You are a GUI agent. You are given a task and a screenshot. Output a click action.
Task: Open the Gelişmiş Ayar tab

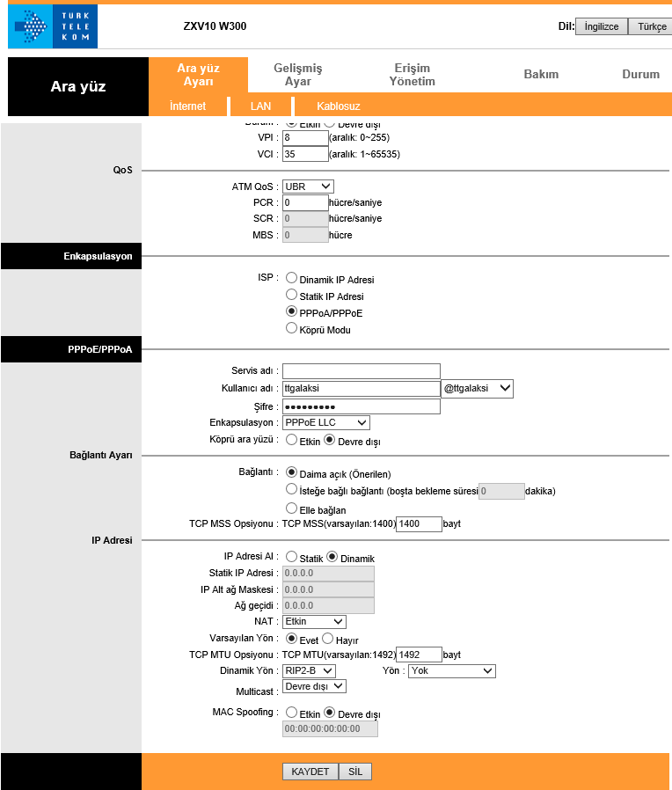point(297,75)
